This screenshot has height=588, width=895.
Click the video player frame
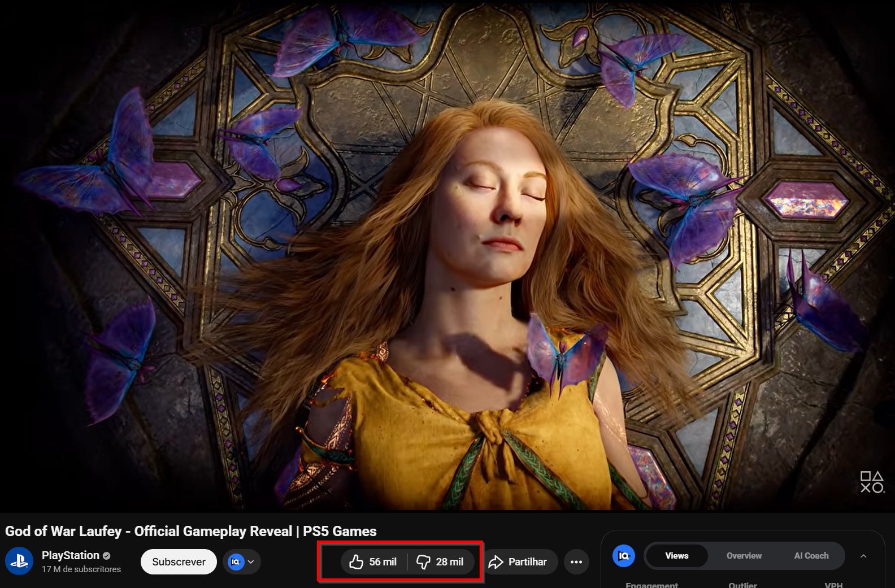pos(447,255)
